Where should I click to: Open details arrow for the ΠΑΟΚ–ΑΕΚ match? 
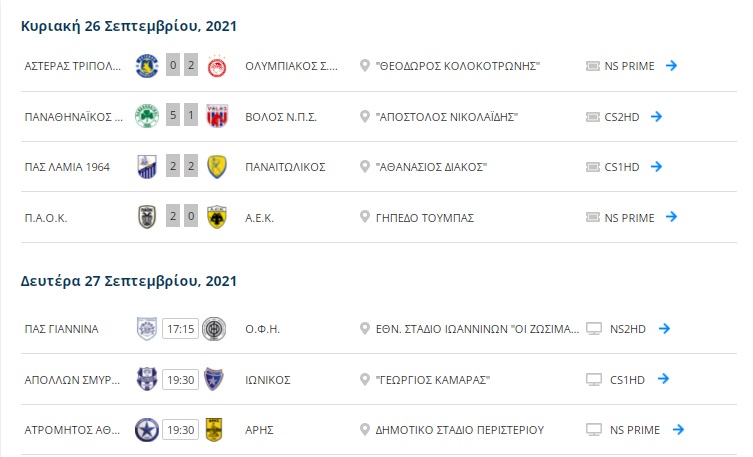click(x=671, y=217)
